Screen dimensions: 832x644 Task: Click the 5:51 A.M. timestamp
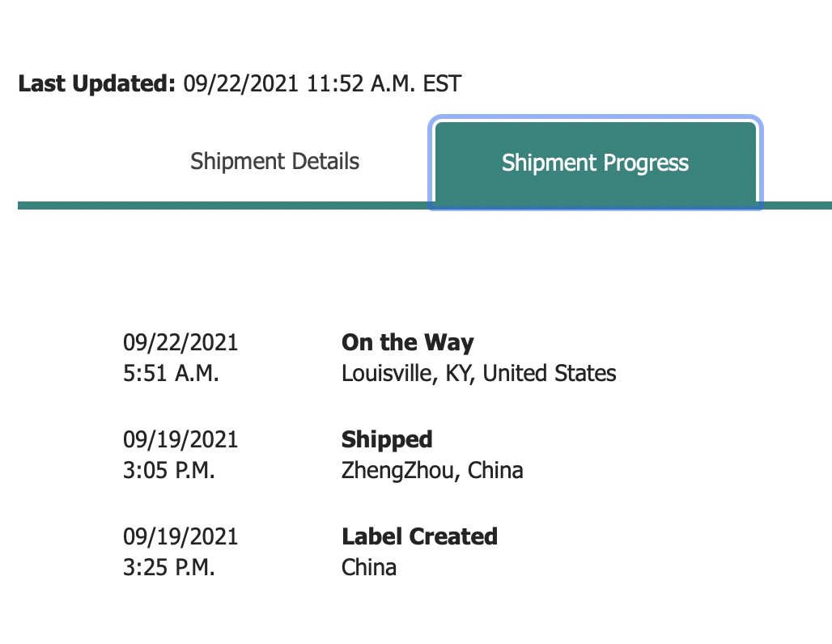click(x=171, y=374)
